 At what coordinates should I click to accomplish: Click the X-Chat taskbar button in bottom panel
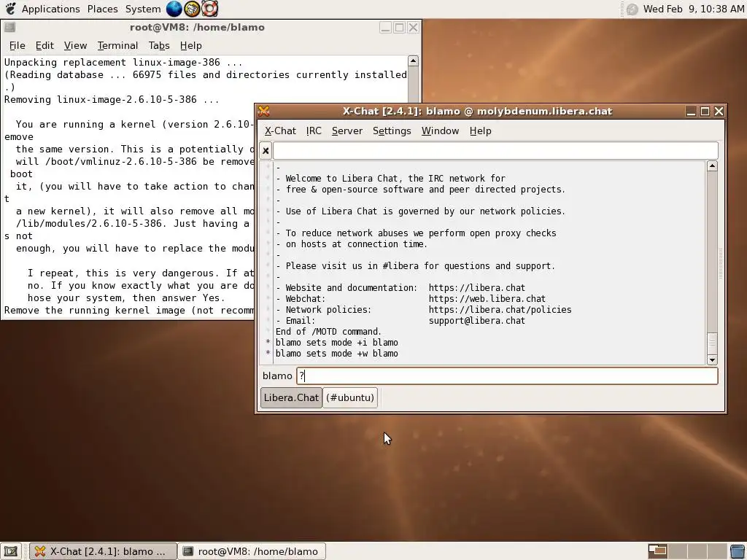click(x=103, y=551)
